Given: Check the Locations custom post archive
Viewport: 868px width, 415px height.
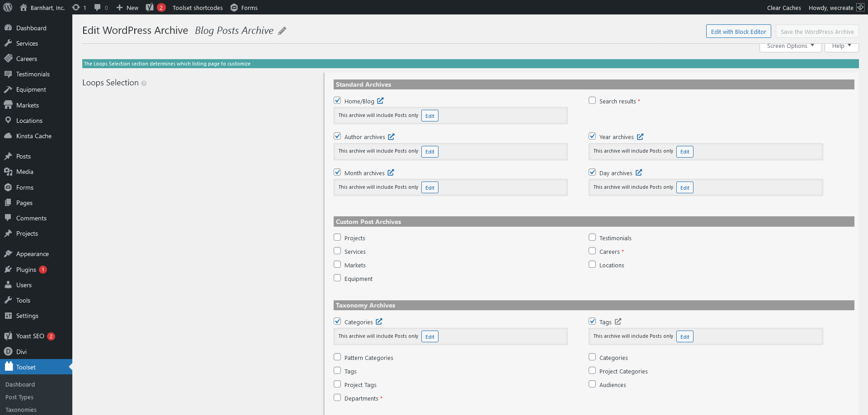Looking at the screenshot, I should click(x=592, y=264).
